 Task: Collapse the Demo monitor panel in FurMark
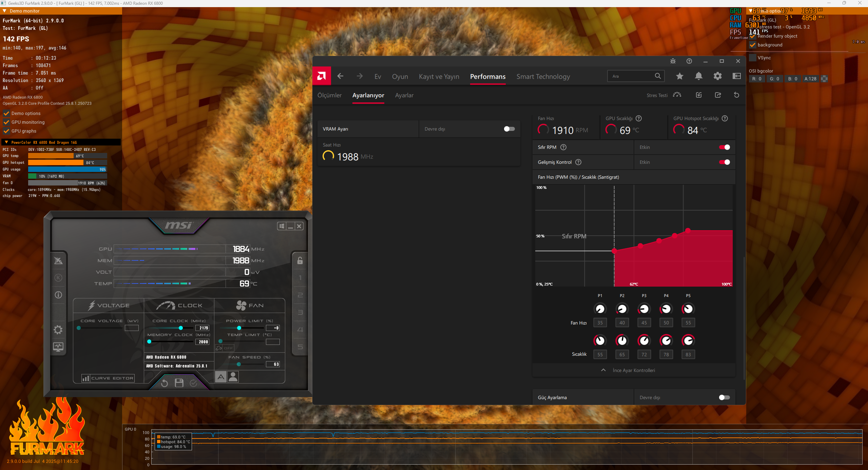tap(5, 11)
